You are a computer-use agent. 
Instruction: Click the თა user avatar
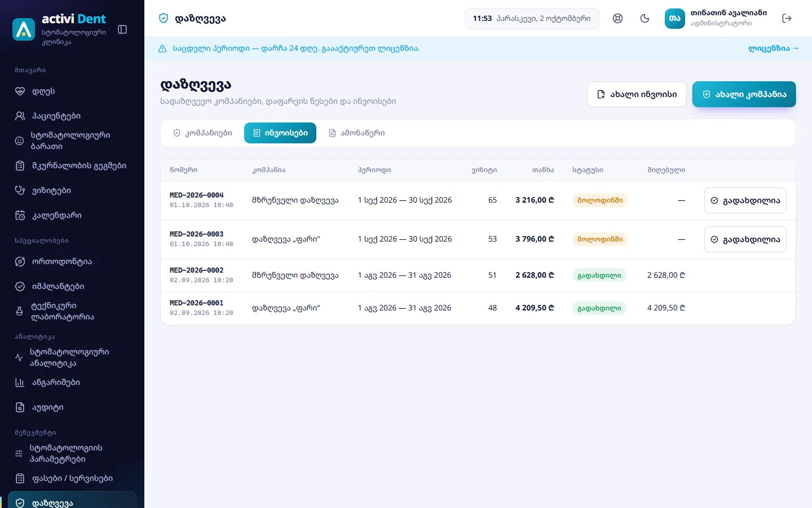675,19
